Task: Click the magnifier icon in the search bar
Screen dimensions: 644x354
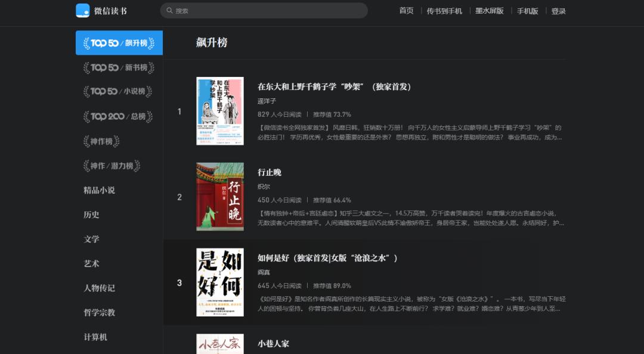Action: point(169,10)
